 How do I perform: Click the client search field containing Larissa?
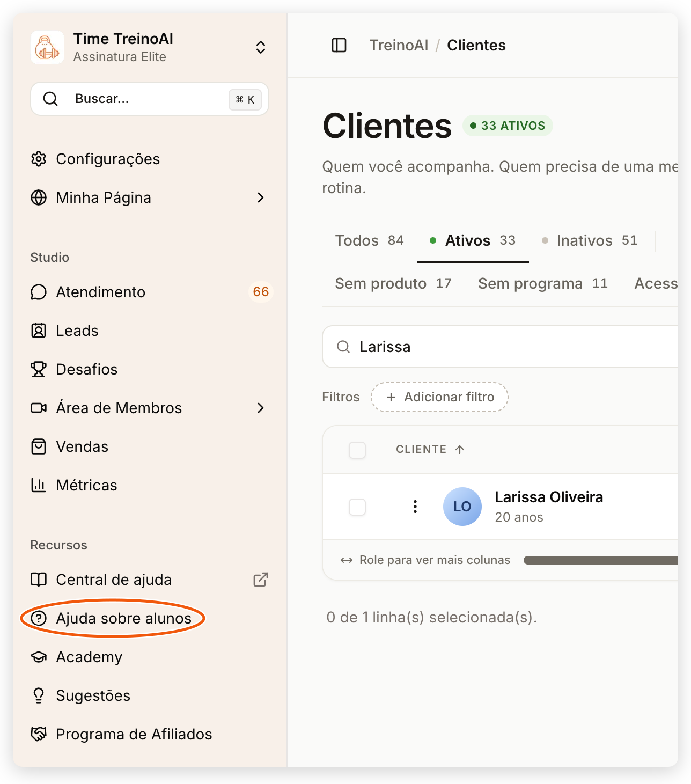(x=500, y=347)
